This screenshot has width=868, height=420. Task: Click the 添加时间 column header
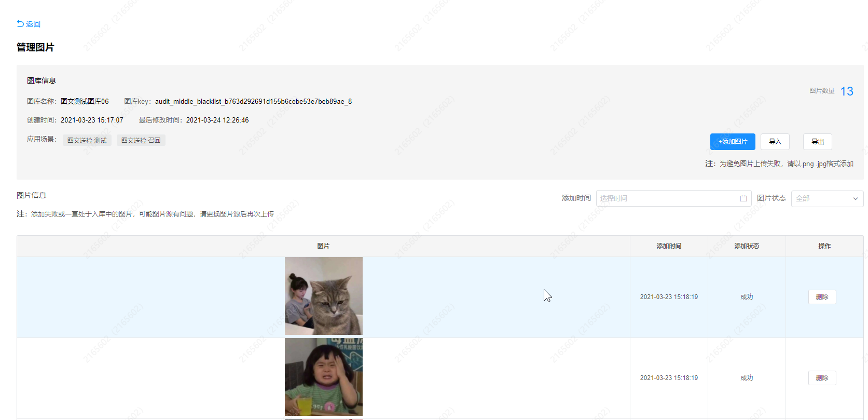(x=669, y=246)
